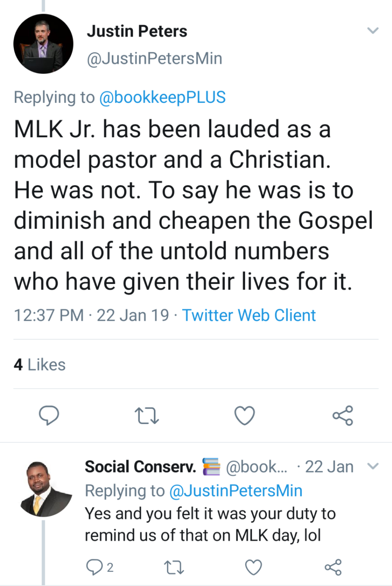Screen dimensions: 392x586
Task: Like the Social Conserv. reply
Action: click(x=254, y=567)
